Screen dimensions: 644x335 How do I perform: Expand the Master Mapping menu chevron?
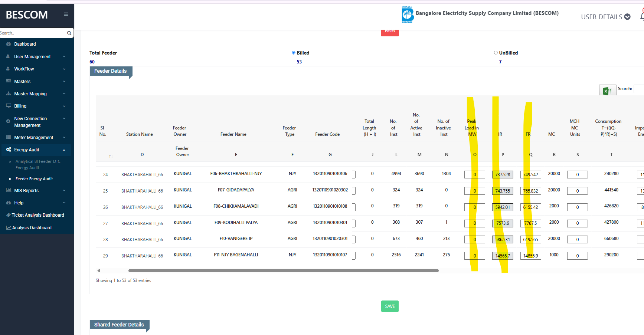tap(64, 93)
